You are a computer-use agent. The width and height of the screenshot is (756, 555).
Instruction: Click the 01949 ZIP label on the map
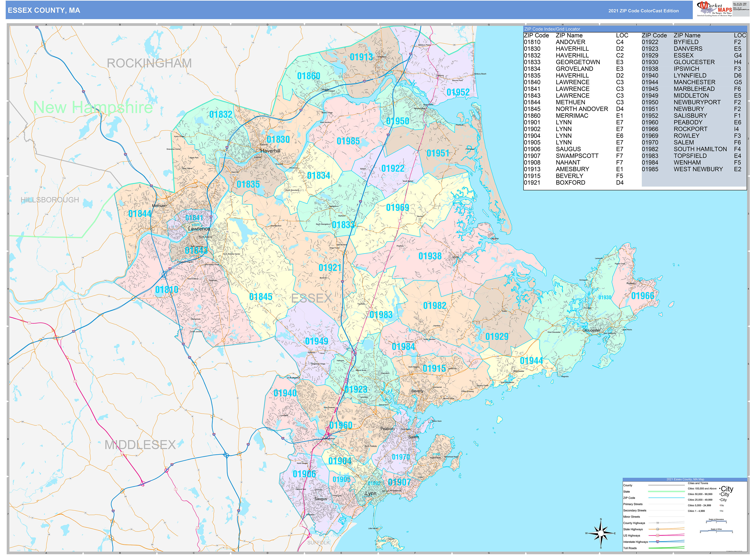[x=316, y=341]
